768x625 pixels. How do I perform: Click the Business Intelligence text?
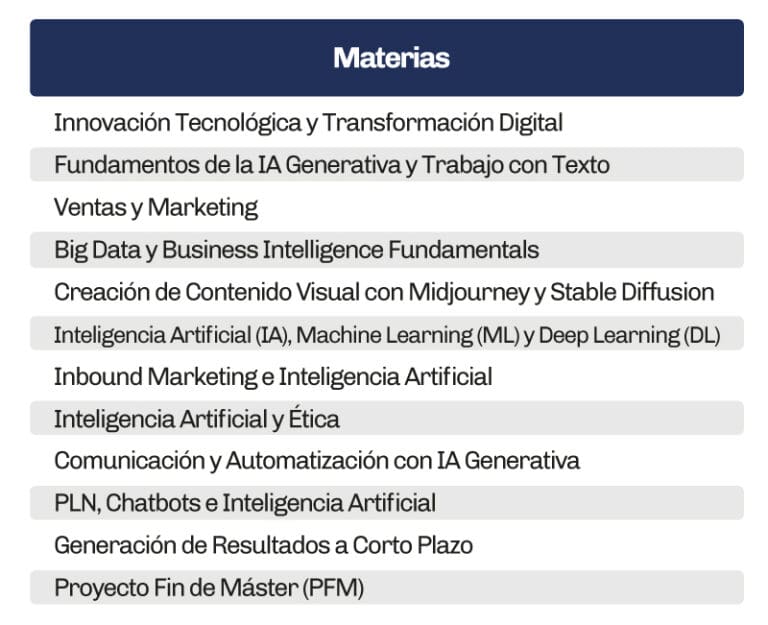click(273, 250)
